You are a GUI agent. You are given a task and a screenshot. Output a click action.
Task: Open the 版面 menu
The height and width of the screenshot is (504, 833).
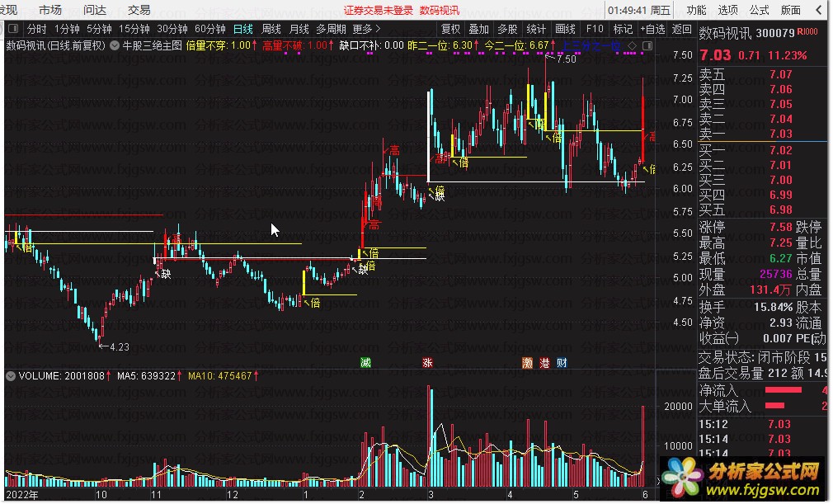pos(790,10)
